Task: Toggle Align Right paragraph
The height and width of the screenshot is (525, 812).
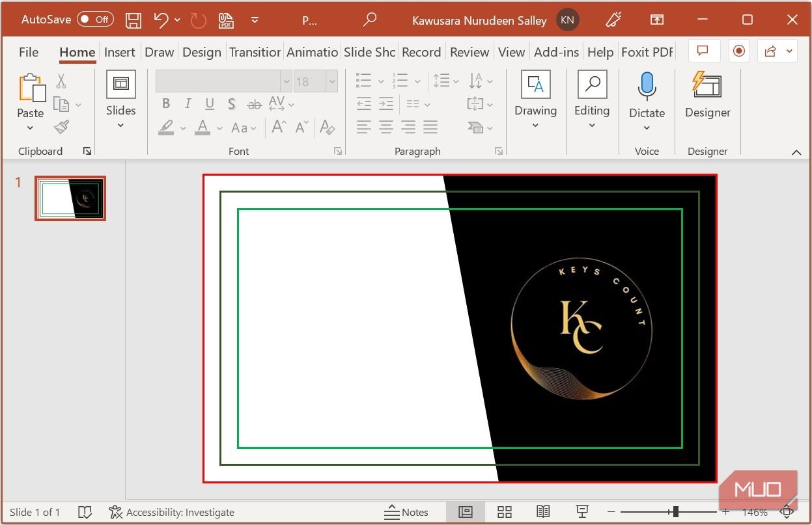Action: 408,128
